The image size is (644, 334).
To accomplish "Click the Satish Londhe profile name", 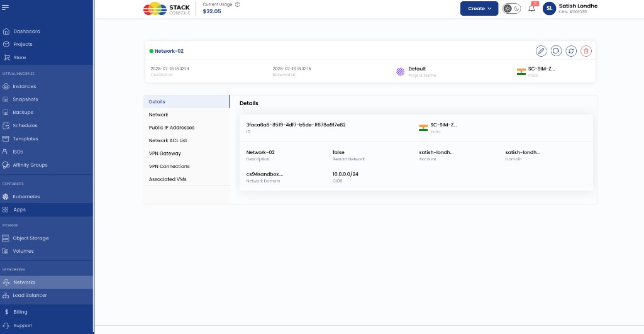I will pos(578,6).
